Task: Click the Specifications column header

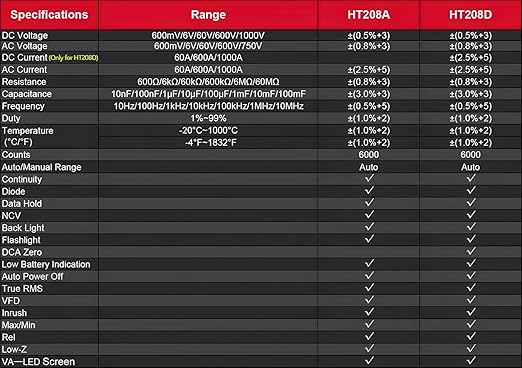Action: pos(49,15)
